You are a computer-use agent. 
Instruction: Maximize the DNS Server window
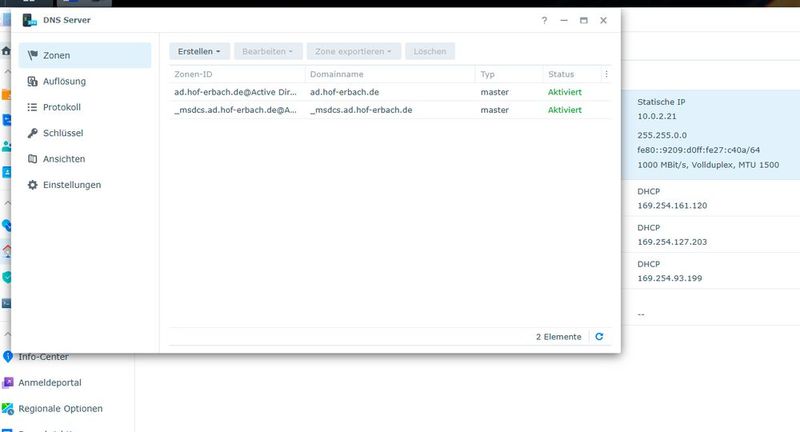pos(584,20)
